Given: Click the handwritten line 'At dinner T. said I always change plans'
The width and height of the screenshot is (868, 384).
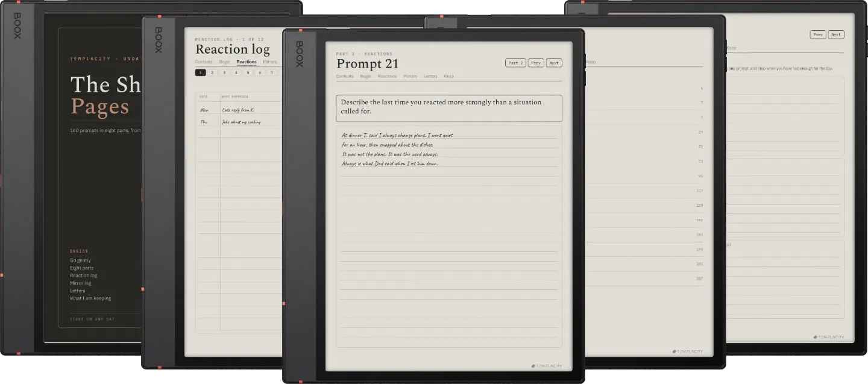Looking at the screenshot, I should point(397,136).
